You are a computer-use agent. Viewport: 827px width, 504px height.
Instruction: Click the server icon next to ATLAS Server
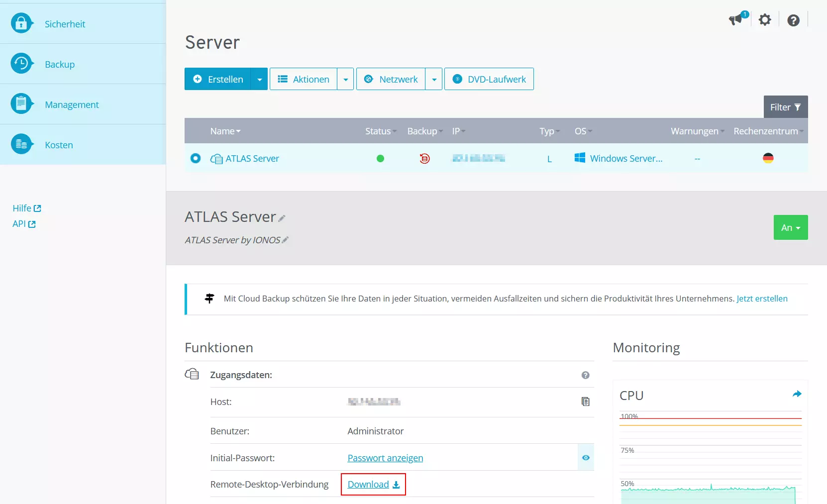(x=216, y=159)
